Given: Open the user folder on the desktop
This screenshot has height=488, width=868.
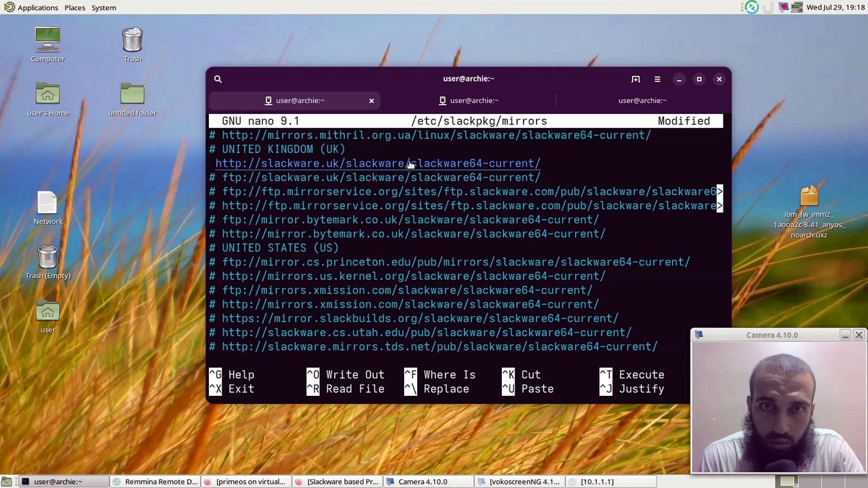Looking at the screenshot, I should pyautogui.click(x=47, y=317).
